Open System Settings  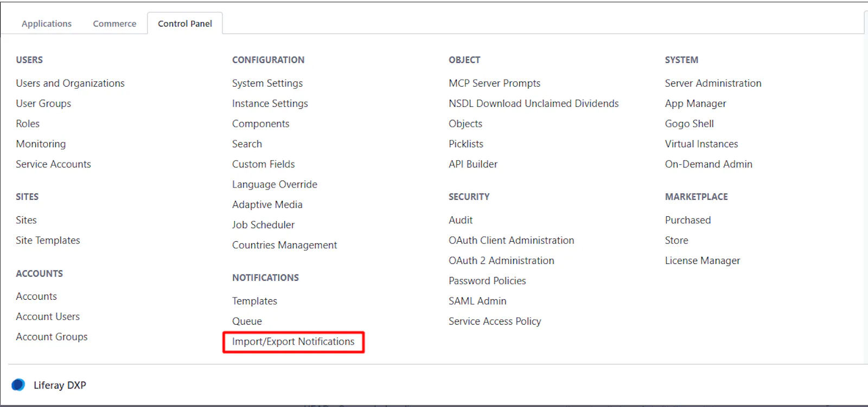(x=267, y=83)
